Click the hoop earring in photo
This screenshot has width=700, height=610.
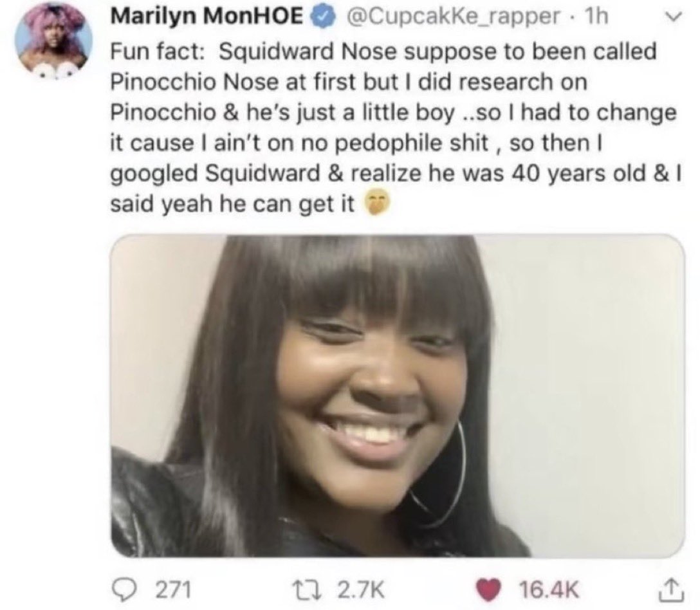[439, 472]
